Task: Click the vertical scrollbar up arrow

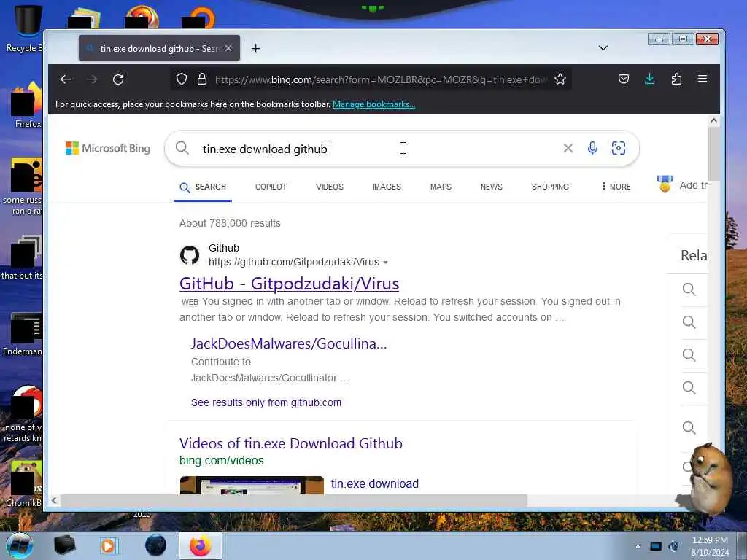Action: [x=713, y=120]
